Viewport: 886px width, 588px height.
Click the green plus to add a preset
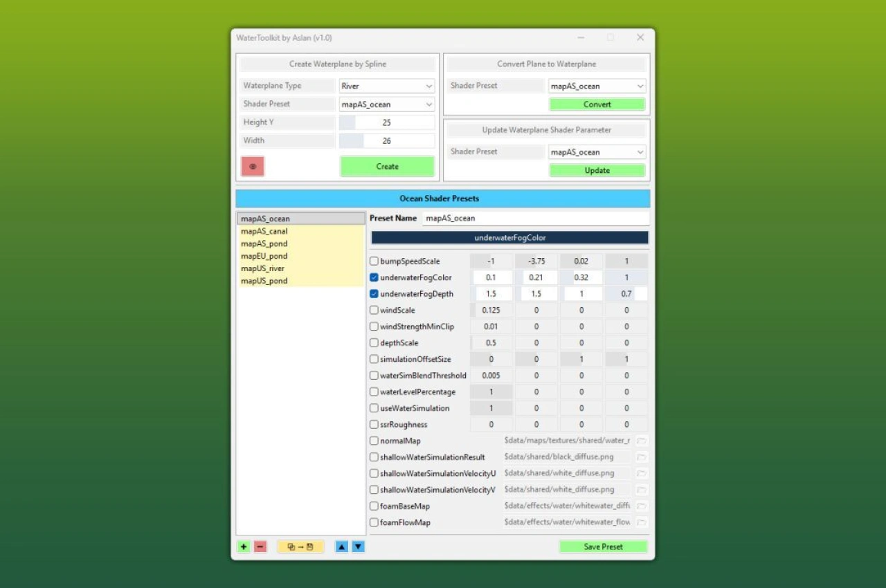pyautogui.click(x=244, y=546)
